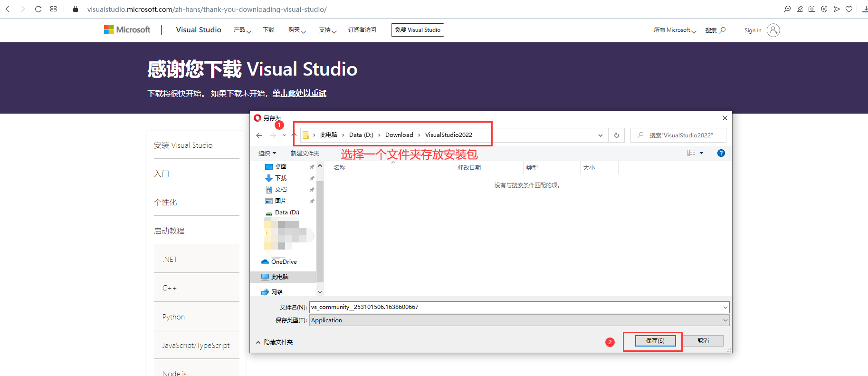Sort by the 名称 column header
868x376 pixels.
(340, 167)
